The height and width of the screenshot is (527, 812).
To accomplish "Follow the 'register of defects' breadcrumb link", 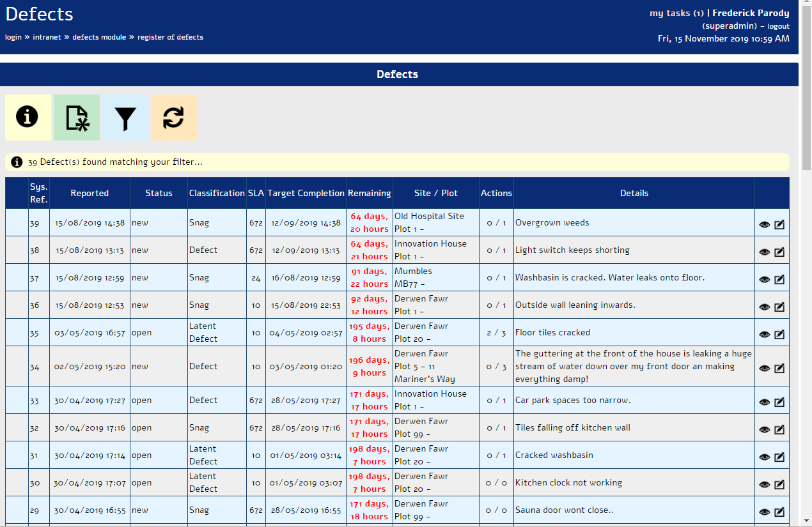I will [x=171, y=37].
